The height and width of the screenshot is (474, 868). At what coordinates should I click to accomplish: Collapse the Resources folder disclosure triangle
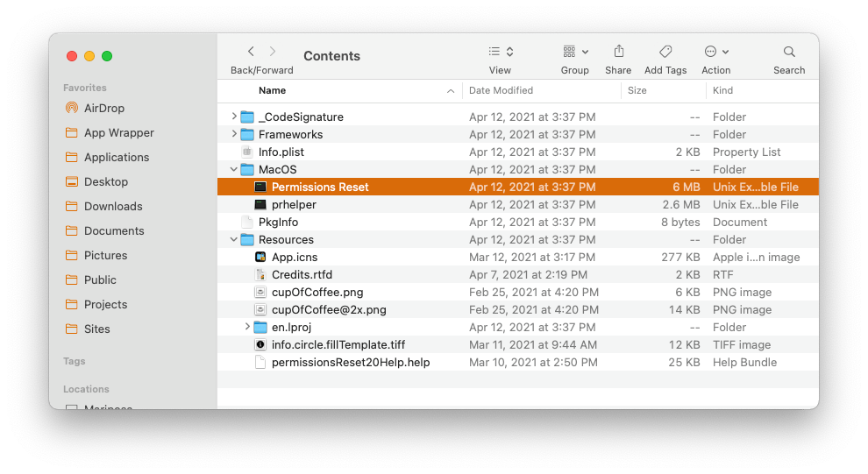(234, 239)
